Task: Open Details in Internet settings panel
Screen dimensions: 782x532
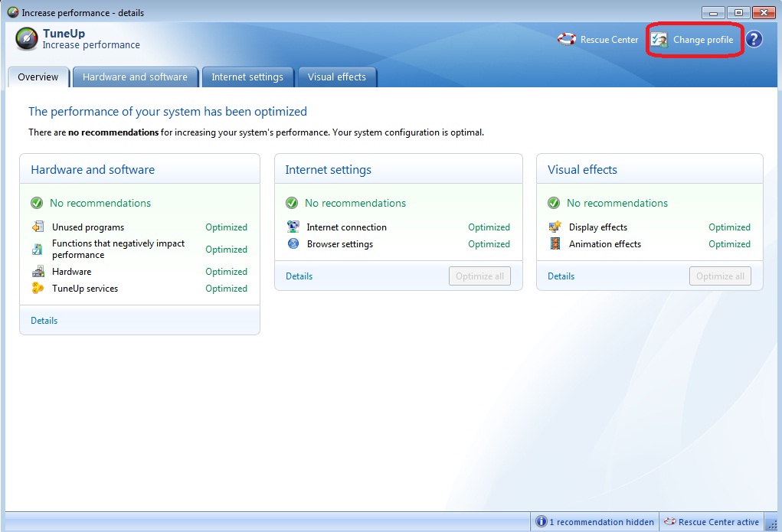Action: (299, 276)
